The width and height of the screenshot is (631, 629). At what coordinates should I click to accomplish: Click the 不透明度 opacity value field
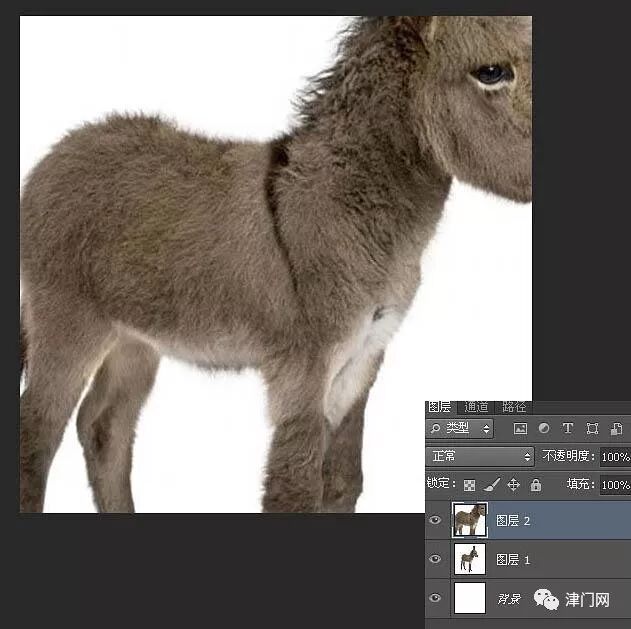coord(615,457)
